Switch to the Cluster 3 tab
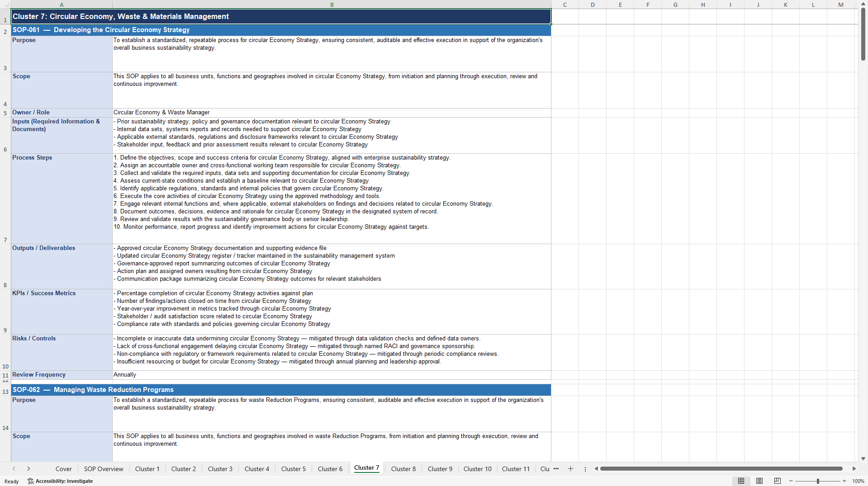868x486 pixels. pyautogui.click(x=220, y=469)
